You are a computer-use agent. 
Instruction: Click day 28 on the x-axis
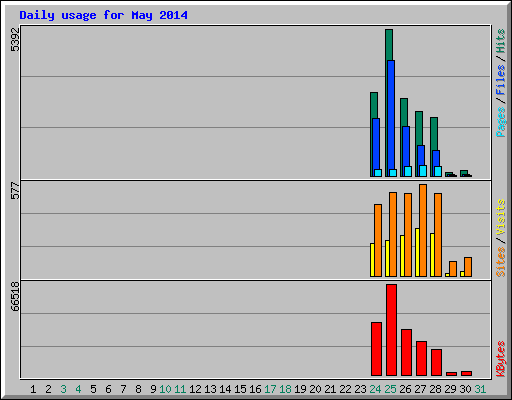coord(435,389)
